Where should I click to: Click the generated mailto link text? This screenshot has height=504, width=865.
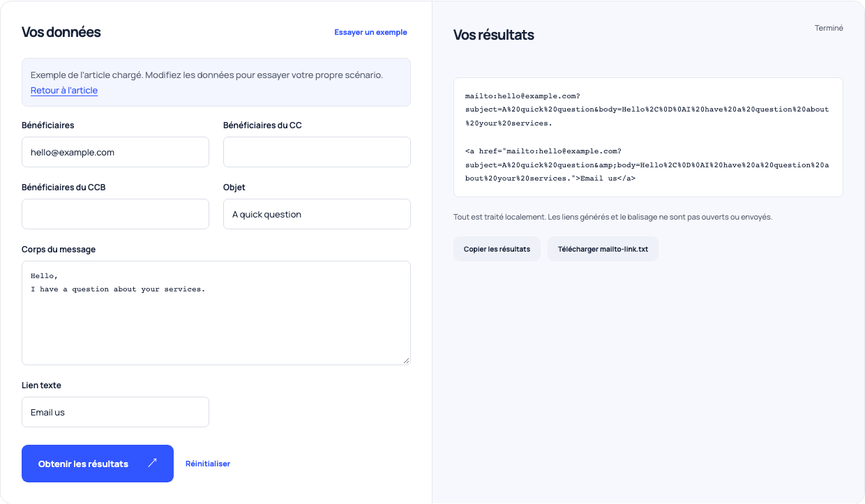647,109
